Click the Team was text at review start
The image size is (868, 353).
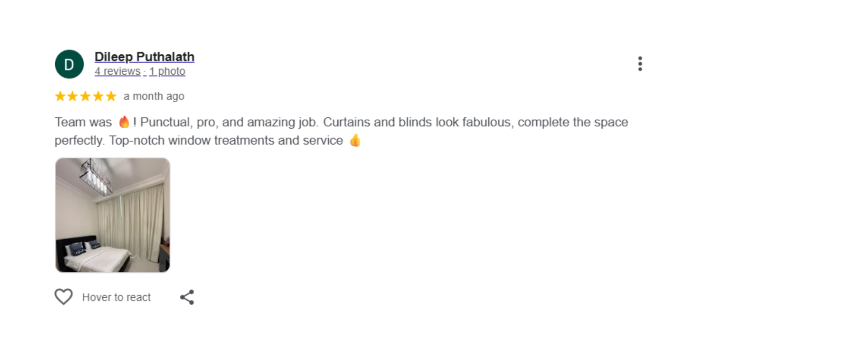[x=83, y=122]
